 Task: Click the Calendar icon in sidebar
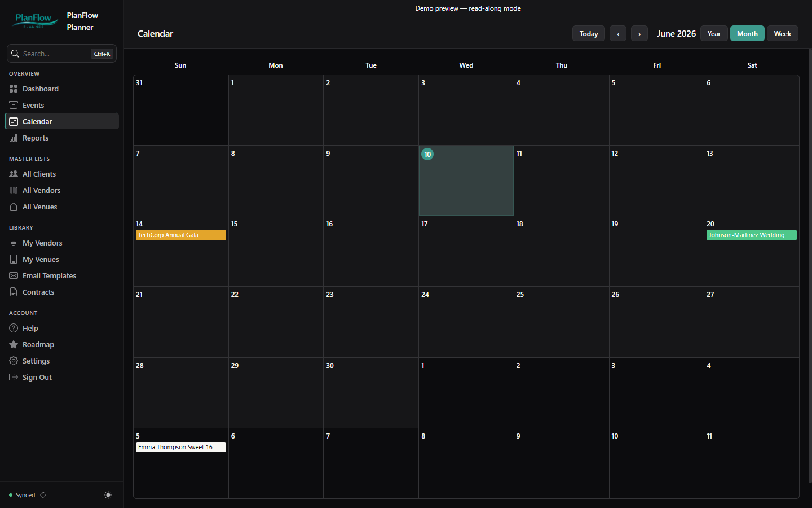14,121
